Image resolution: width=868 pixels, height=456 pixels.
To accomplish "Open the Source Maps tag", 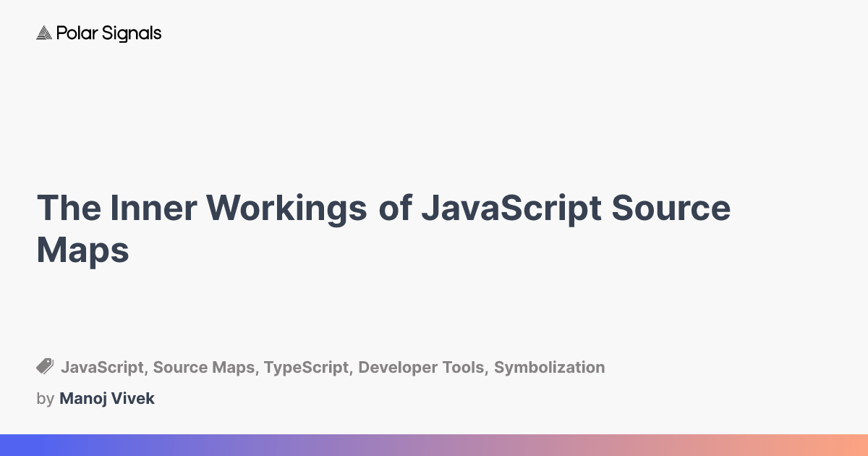I will 203,367.
